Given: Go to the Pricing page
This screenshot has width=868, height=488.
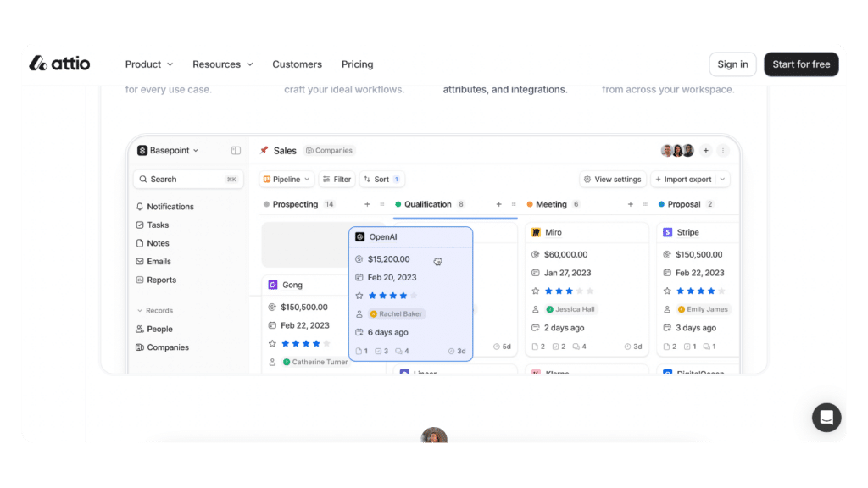Looking at the screenshot, I should pyautogui.click(x=357, y=64).
